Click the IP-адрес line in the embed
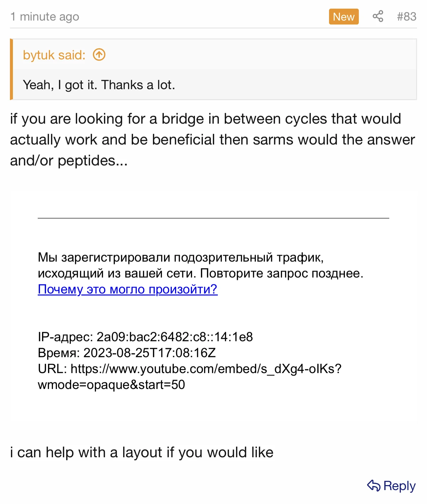The height and width of the screenshot is (504, 427). point(145,337)
